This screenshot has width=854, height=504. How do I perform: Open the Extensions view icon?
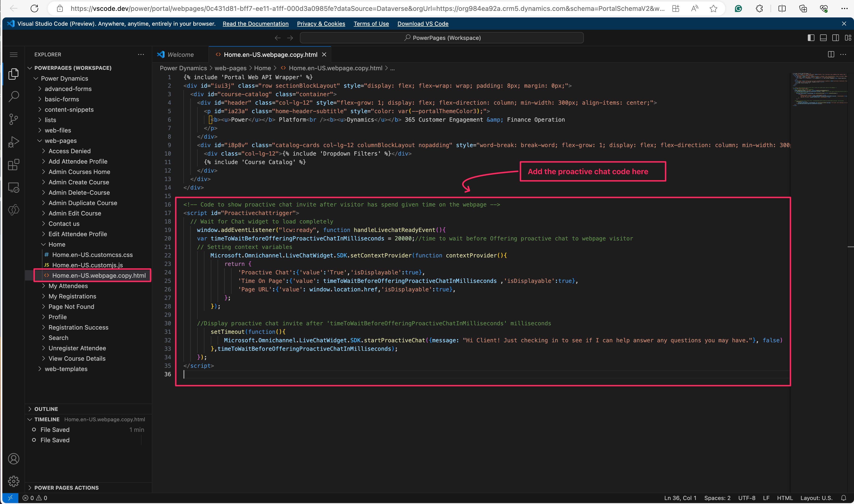click(14, 165)
